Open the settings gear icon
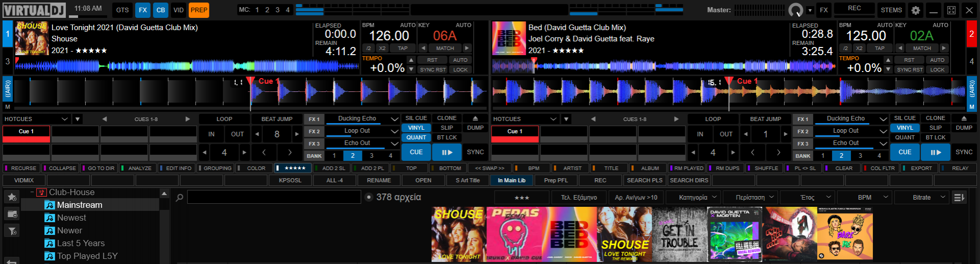This screenshot has width=980, height=264. (916, 10)
